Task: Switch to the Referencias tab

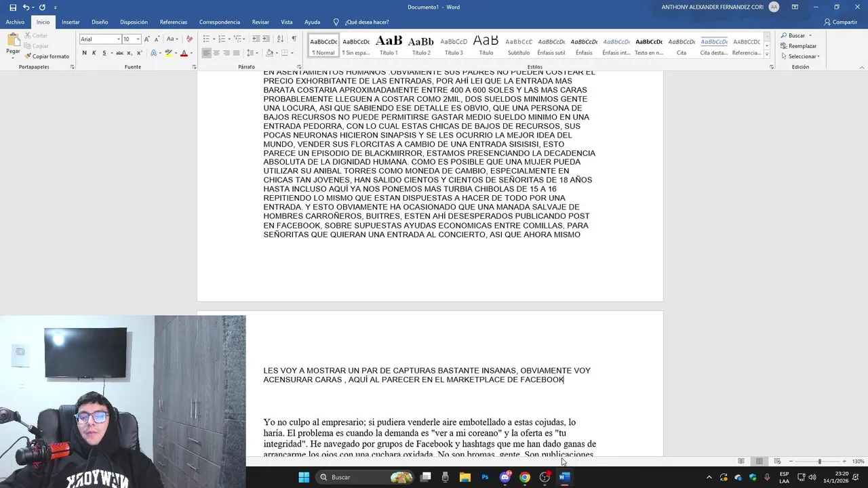Action: [x=174, y=22]
